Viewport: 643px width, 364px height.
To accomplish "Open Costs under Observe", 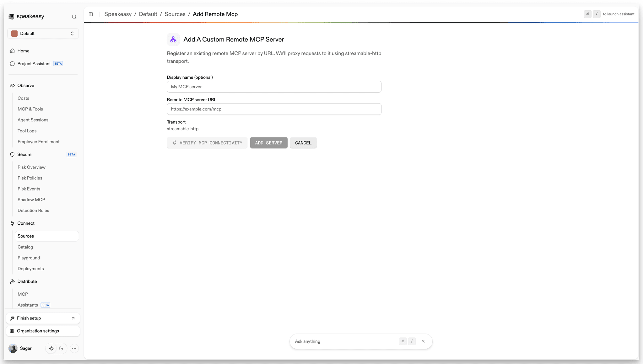I will click(23, 98).
